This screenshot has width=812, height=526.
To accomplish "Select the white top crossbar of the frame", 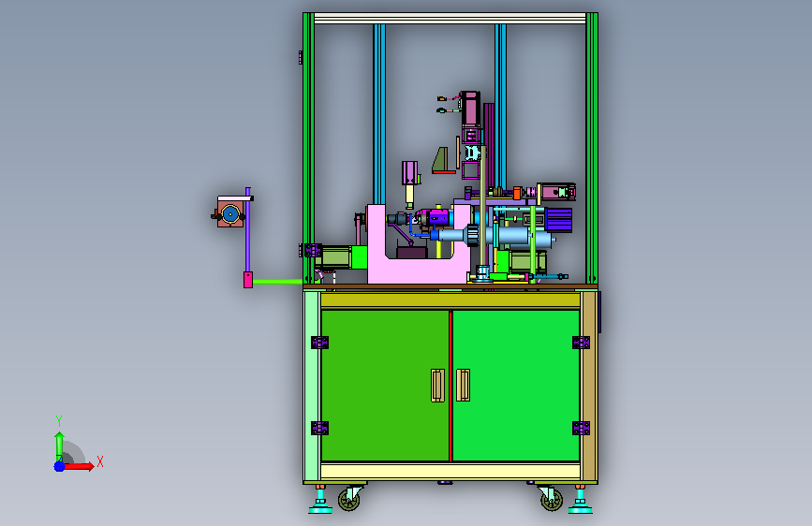I will click(x=450, y=19).
